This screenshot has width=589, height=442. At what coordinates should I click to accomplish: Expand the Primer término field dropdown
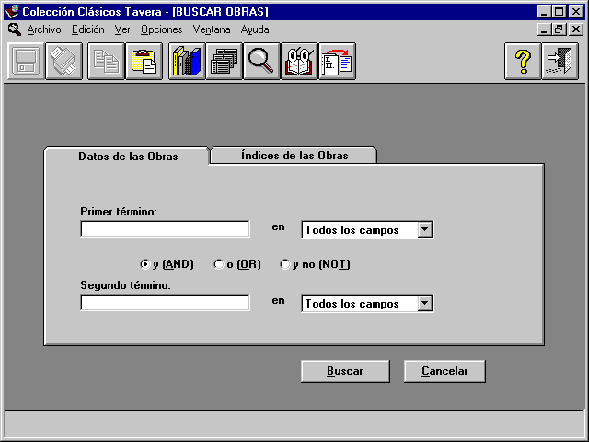pos(425,229)
